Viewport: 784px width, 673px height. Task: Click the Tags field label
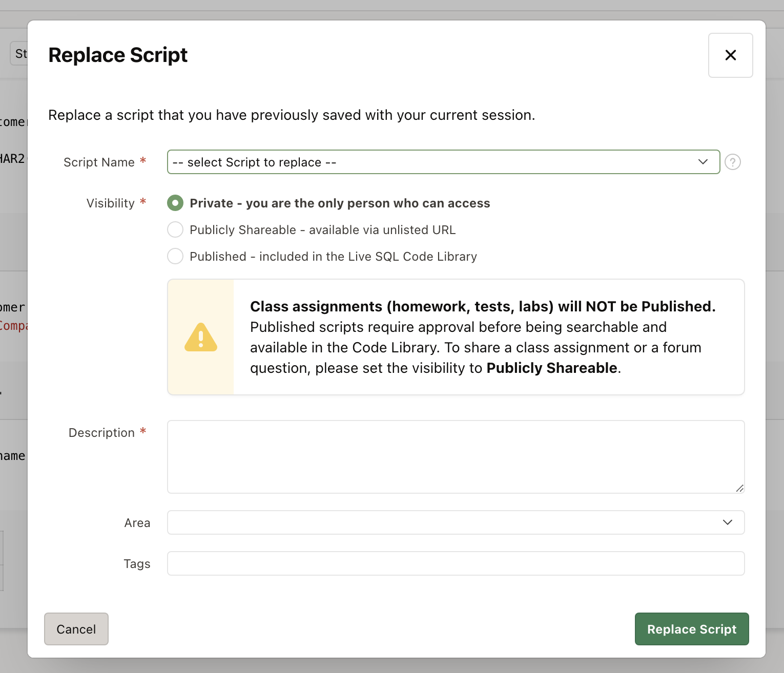click(x=137, y=564)
